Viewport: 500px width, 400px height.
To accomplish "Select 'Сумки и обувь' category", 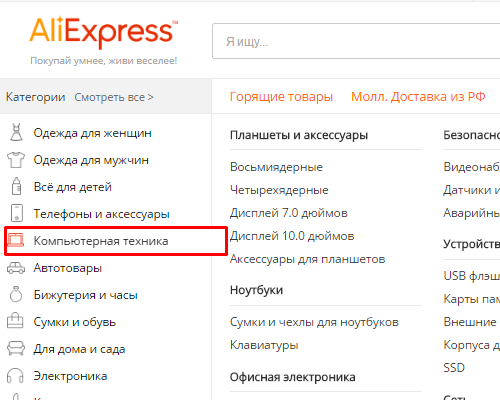I will (x=75, y=322).
